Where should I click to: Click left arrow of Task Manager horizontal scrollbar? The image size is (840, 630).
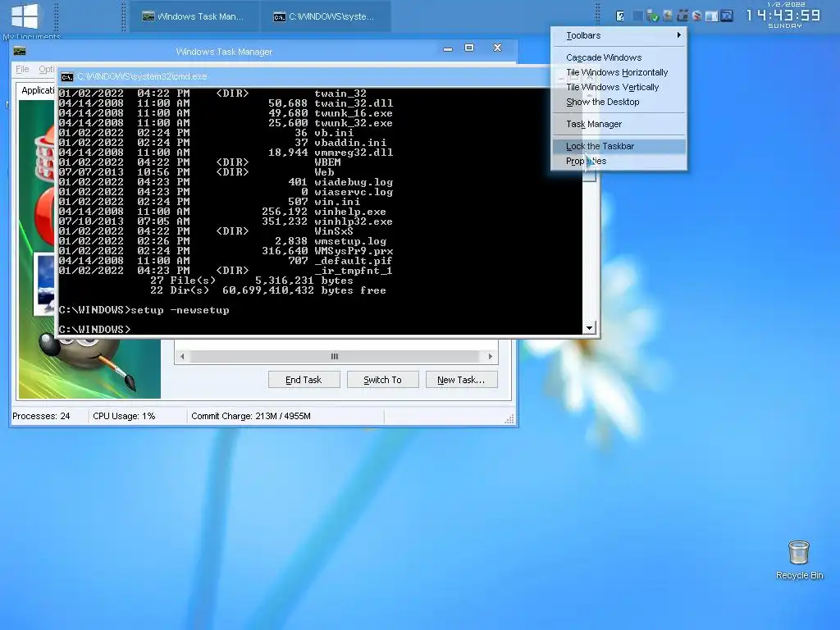point(182,356)
